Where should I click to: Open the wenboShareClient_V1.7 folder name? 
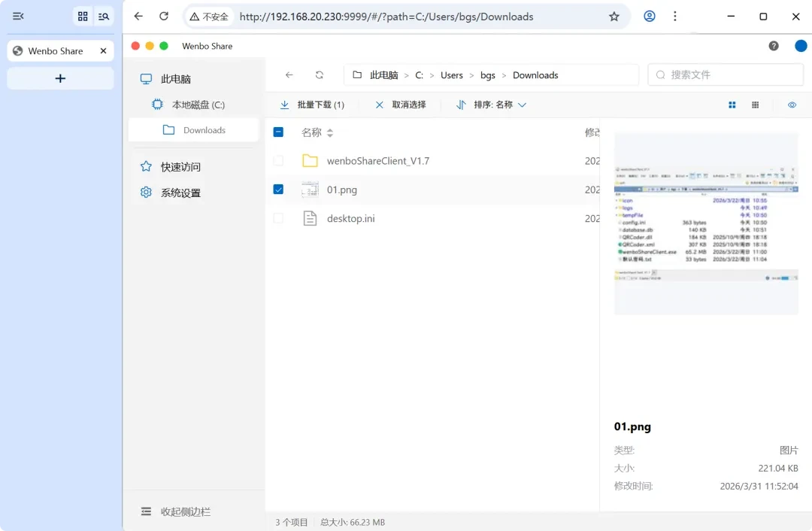tap(378, 161)
